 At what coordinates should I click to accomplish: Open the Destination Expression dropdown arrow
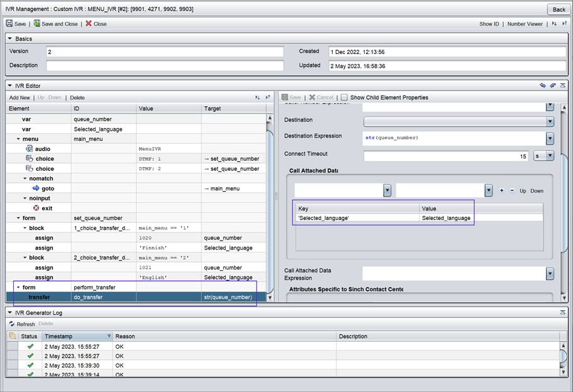(x=550, y=139)
